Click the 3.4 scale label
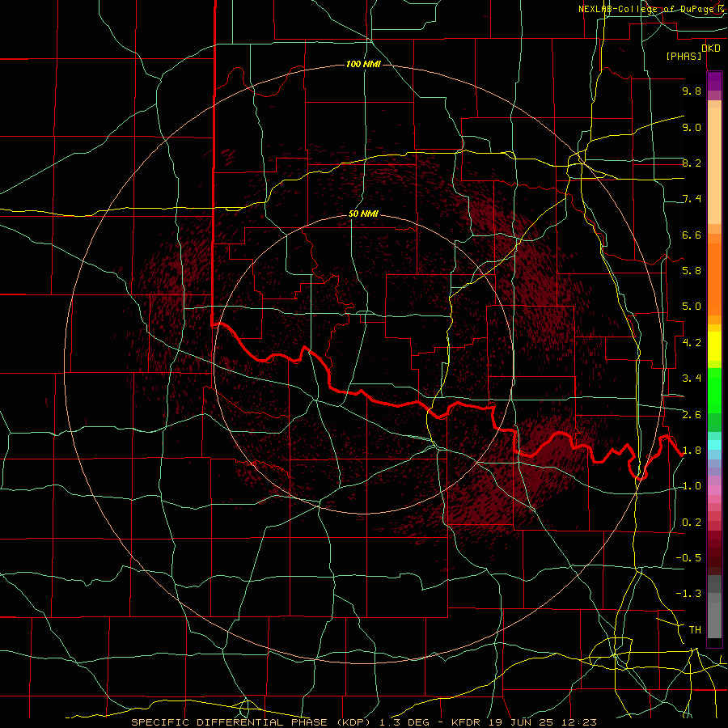The image size is (728, 728). (692, 379)
